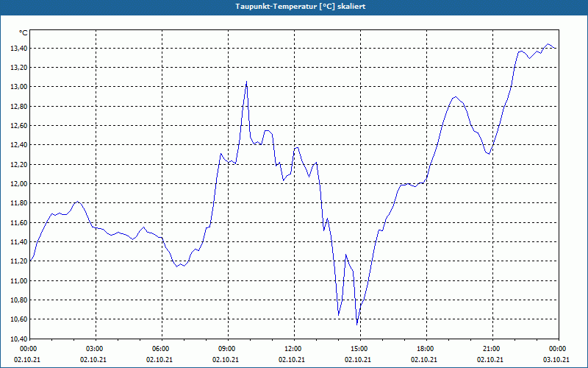The width and height of the screenshot is (588, 368).
Task: Click the '12,80' y-axis value
Action: coord(19,106)
